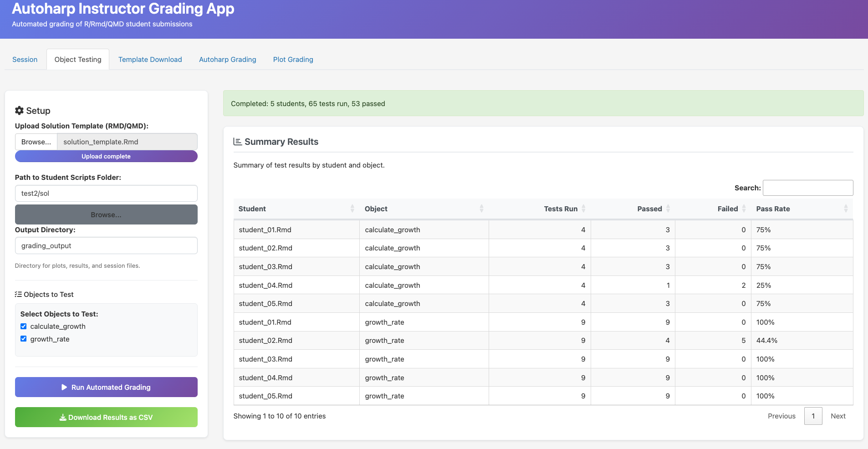Viewport: 868px width, 449px height.
Task: Click Browse under the student scripts path
Action: 106,214
